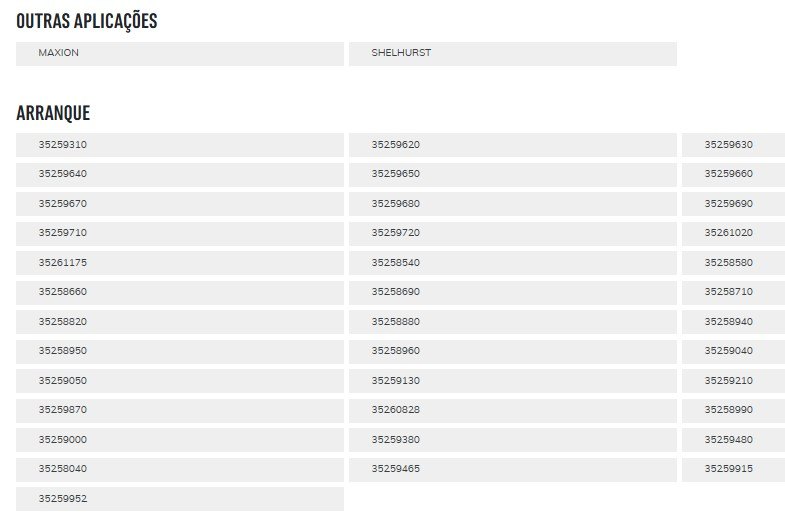Open starter part number 35259620
The image size is (785, 529).
tap(513, 145)
